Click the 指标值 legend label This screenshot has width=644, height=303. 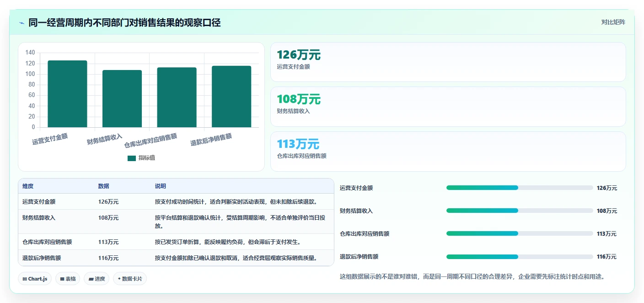(x=147, y=158)
